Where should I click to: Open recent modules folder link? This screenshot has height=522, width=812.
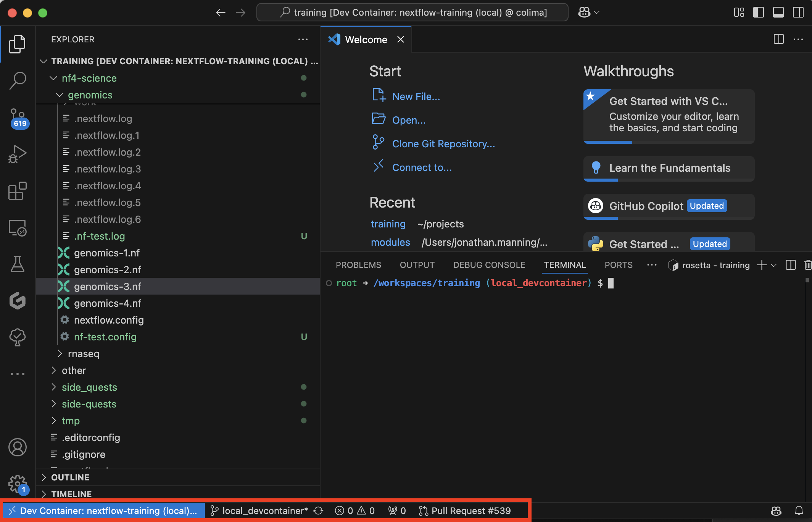point(390,242)
